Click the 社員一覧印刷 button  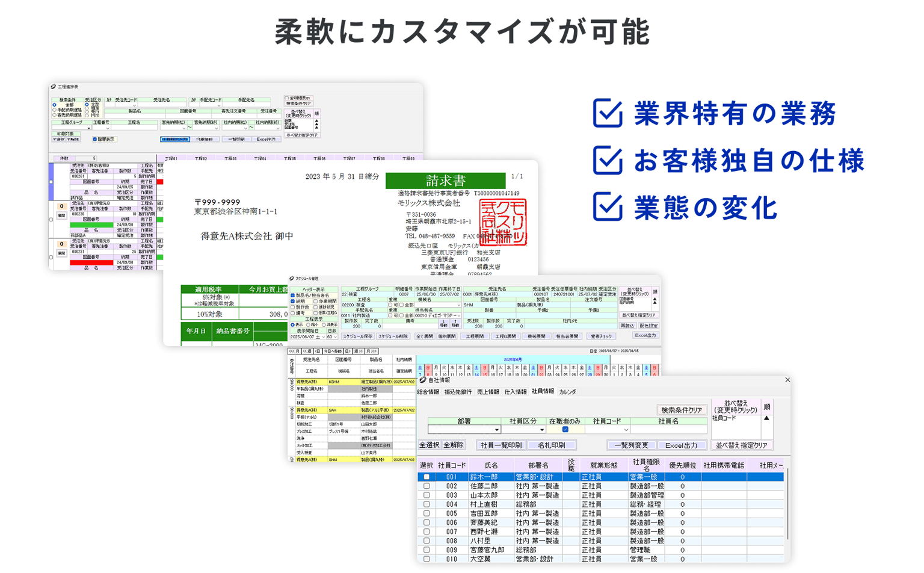click(501, 445)
